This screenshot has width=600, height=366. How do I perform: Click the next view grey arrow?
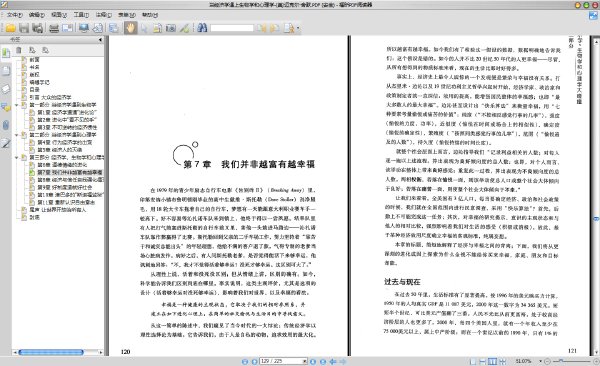tap(342, 361)
